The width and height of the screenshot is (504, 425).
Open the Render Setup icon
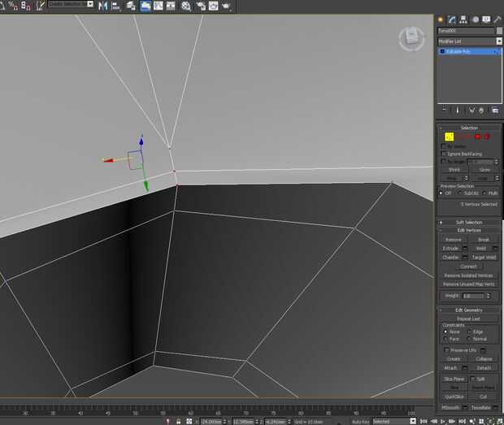(201, 6)
